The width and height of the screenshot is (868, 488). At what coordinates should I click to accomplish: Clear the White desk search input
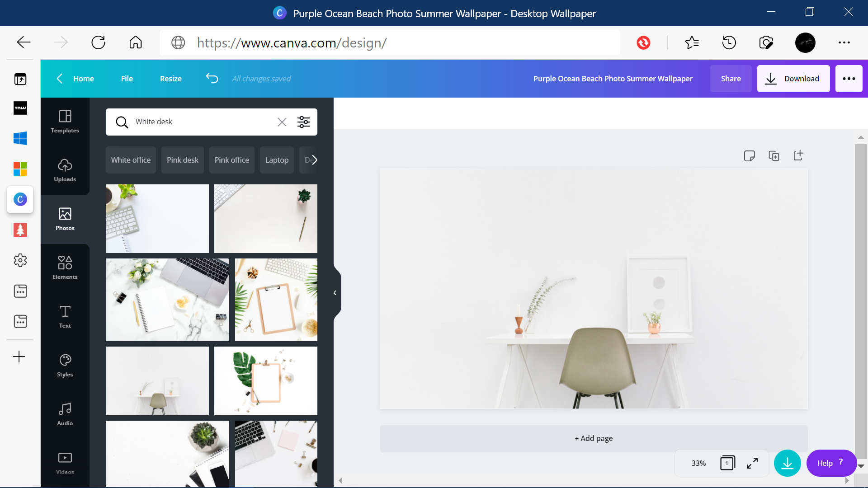point(281,122)
